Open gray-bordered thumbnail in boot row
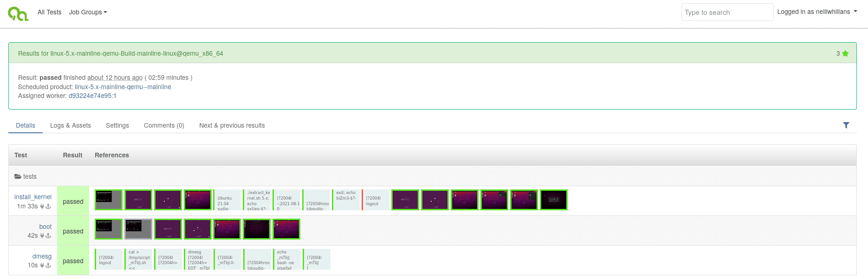This screenshot has height=279, width=868. click(x=138, y=229)
